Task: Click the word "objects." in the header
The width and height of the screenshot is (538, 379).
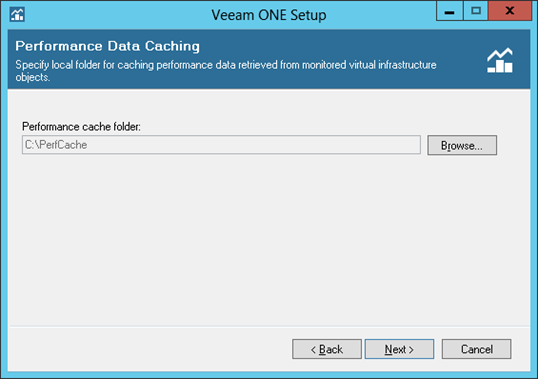Action: click(x=33, y=77)
